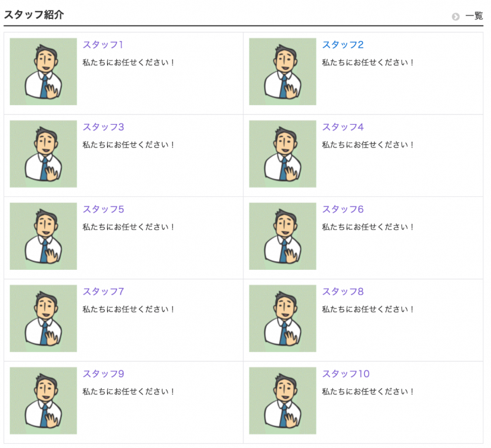
Task: Open the スタッフ6 profile link
Action: point(343,209)
